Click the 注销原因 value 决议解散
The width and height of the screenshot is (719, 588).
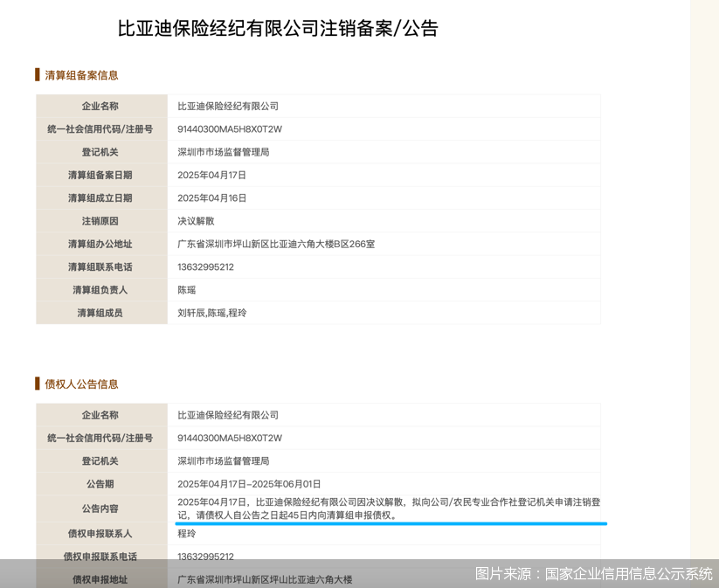[196, 221]
